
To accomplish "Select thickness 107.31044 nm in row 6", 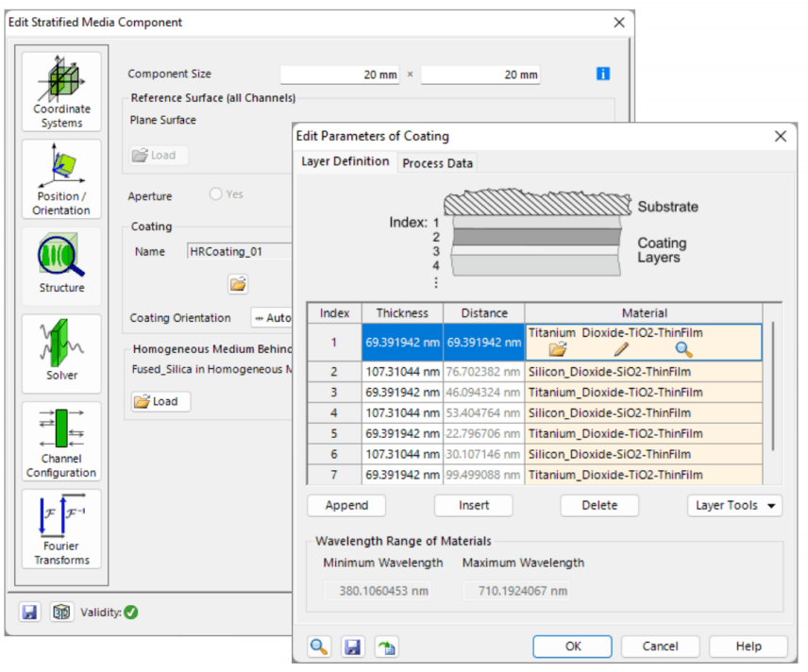I will [402, 454].
